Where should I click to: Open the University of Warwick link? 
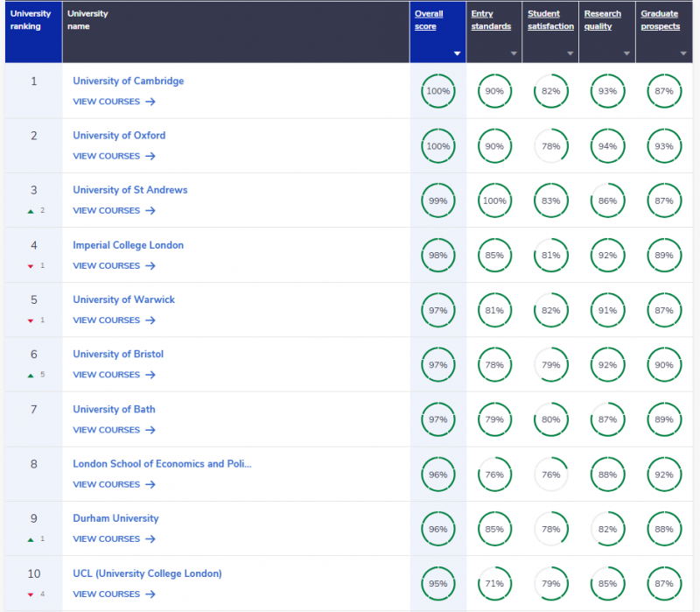(x=123, y=299)
